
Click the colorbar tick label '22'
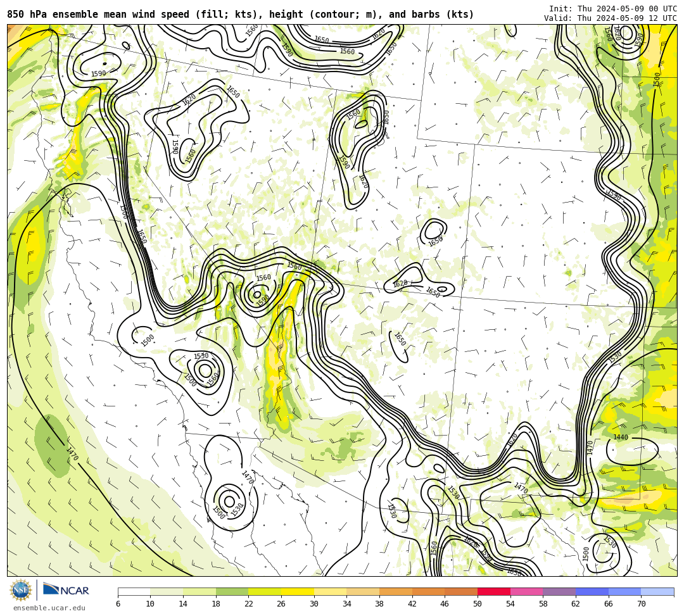[248, 604]
